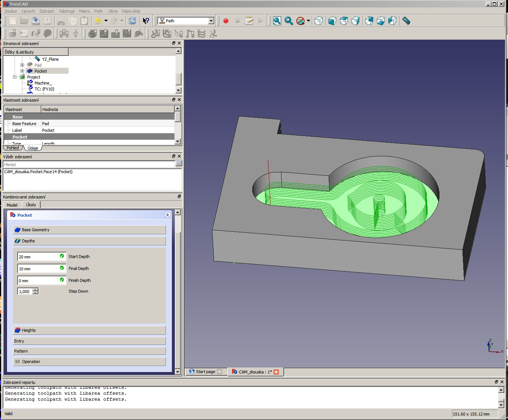Select the Measure distance ruler tool
Viewport: 508px width, 420px height.
406,21
